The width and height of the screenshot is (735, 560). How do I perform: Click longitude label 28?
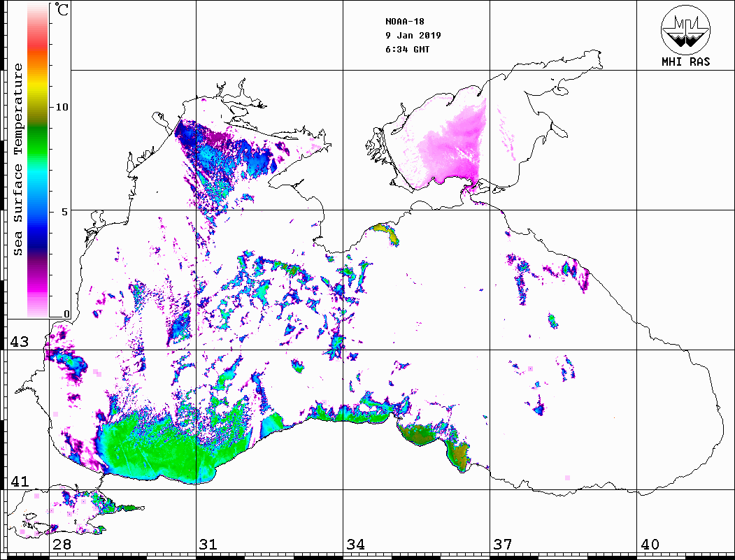(x=62, y=545)
